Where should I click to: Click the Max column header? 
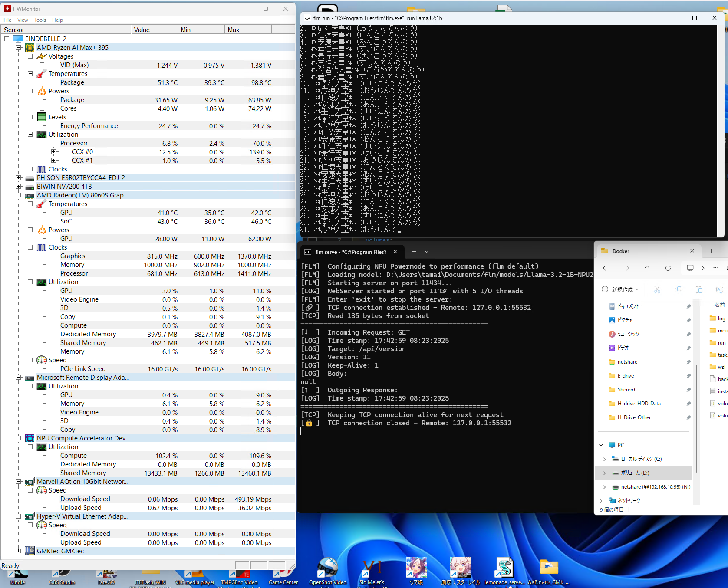pyautogui.click(x=248, y=30)
